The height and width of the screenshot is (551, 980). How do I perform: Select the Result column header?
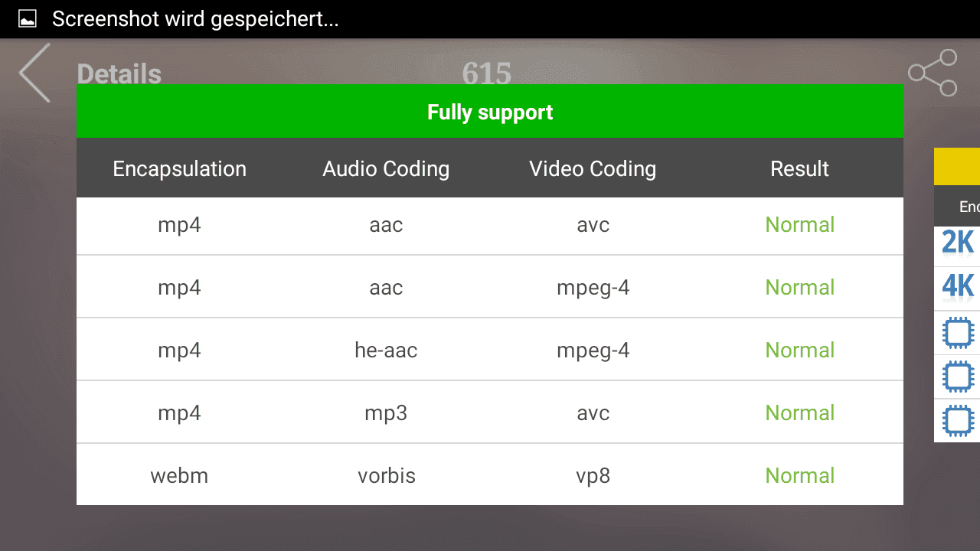800,168
